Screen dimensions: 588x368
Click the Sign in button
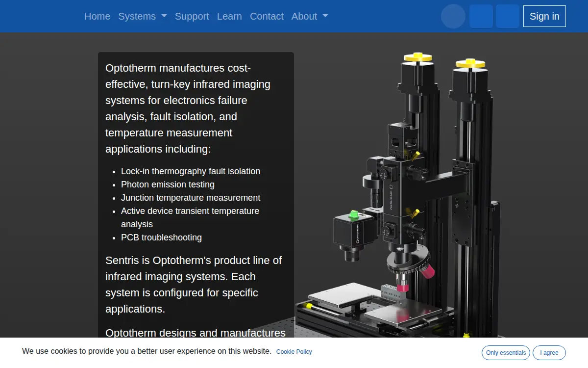(x=544, y=16)
